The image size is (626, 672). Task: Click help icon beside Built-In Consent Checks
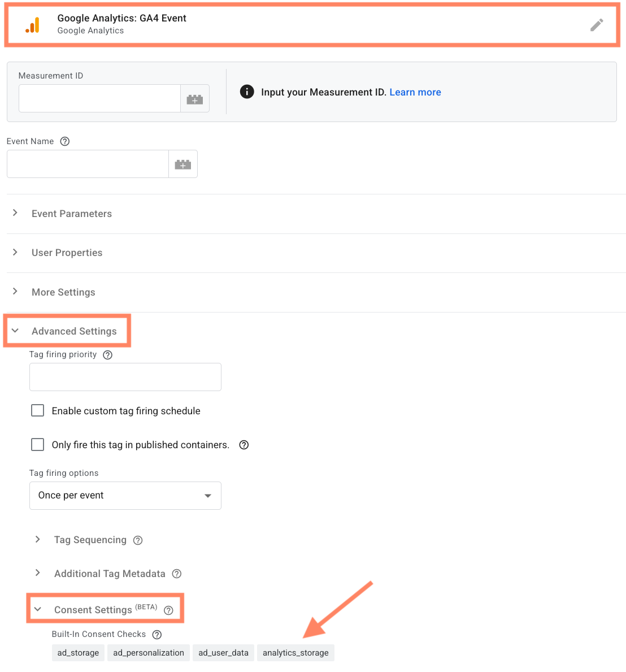pos(157,635)
